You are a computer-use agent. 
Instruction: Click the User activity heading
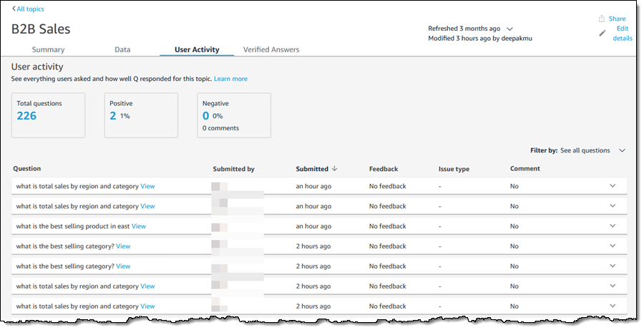(x=37, y=67)
